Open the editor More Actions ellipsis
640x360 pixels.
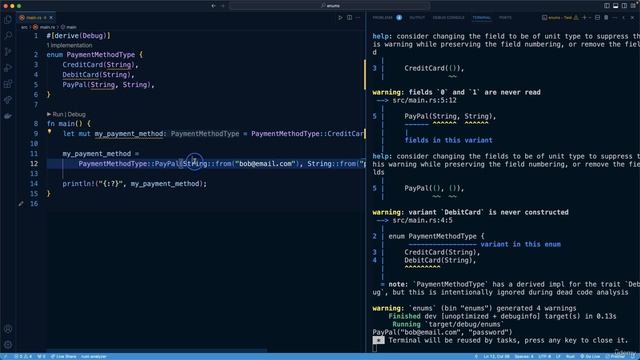pos(358,18)
